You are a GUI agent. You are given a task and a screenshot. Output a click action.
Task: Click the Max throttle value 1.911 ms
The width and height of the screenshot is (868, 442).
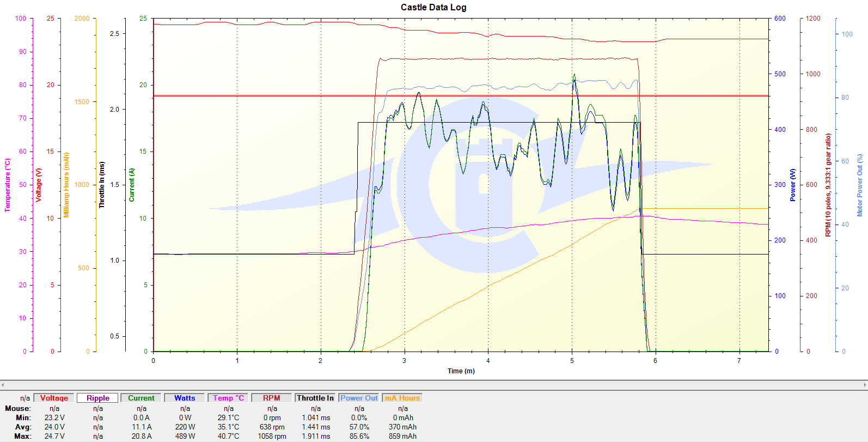[316, 436]
